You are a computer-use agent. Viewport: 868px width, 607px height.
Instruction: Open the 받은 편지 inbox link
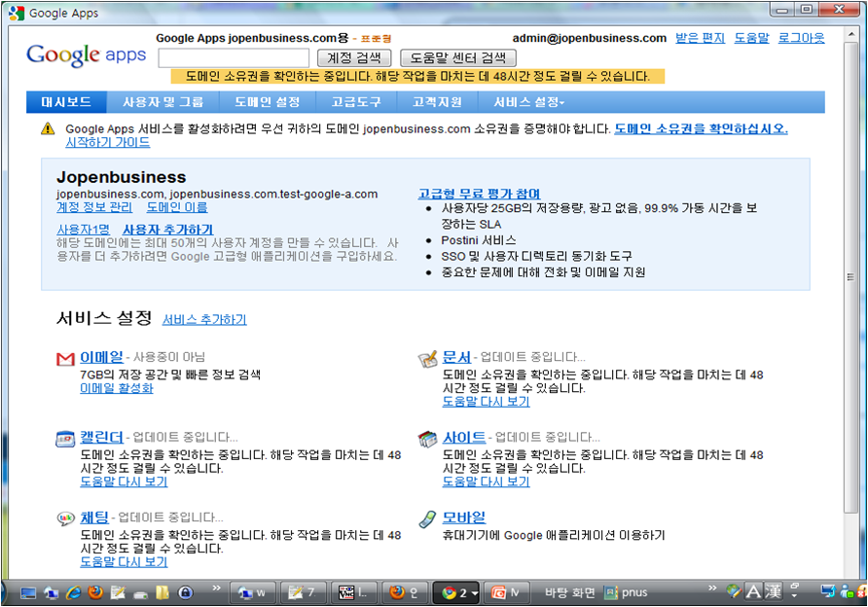coord(700,38)
